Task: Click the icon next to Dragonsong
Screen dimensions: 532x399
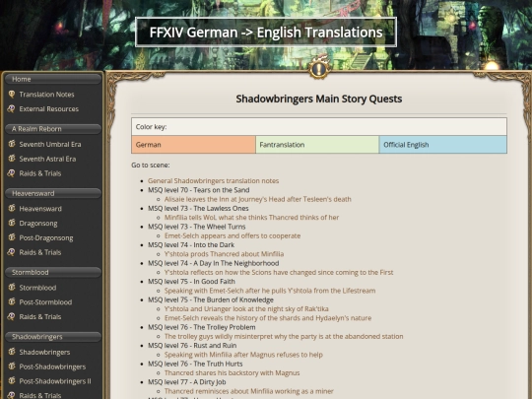Action: point(12,224)
